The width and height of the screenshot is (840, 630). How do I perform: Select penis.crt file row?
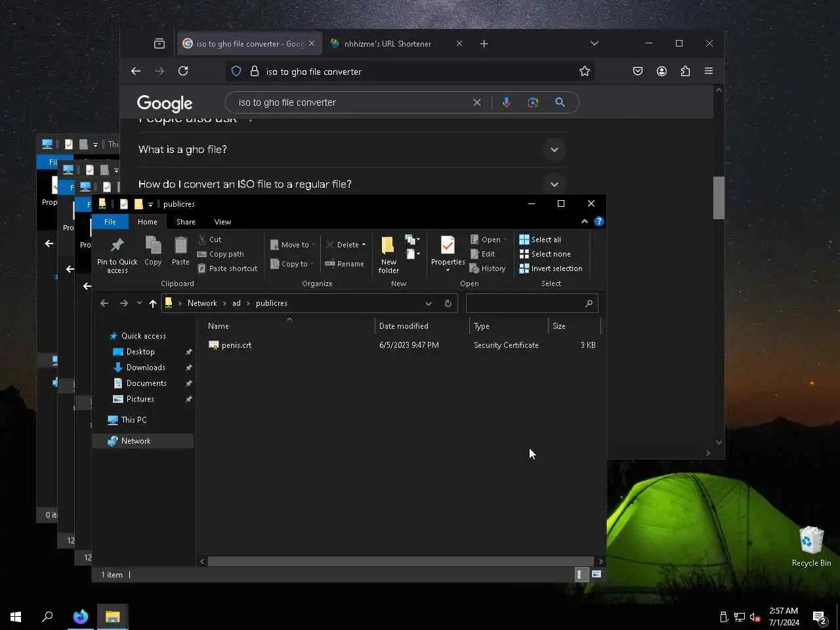[402, 345]
